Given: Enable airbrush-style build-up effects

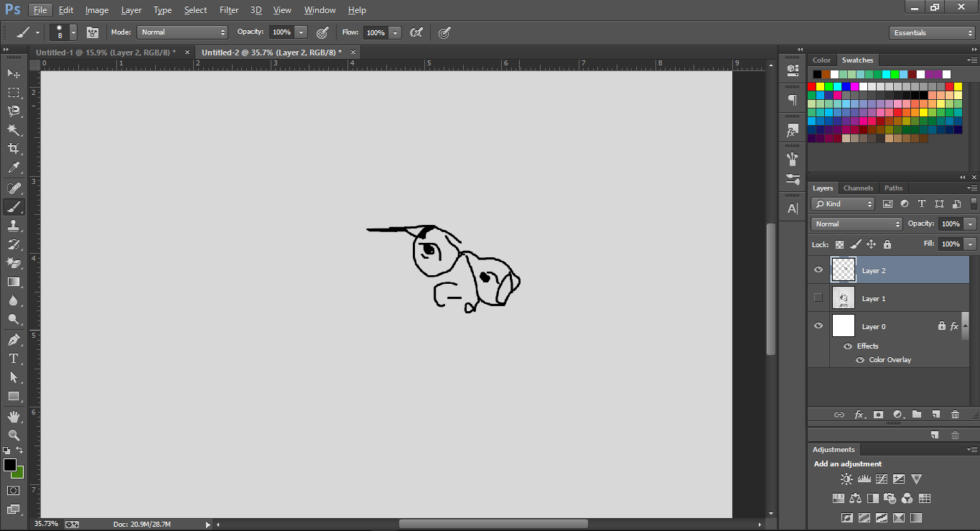Looking at the screenshot, I should pos(416,32).
